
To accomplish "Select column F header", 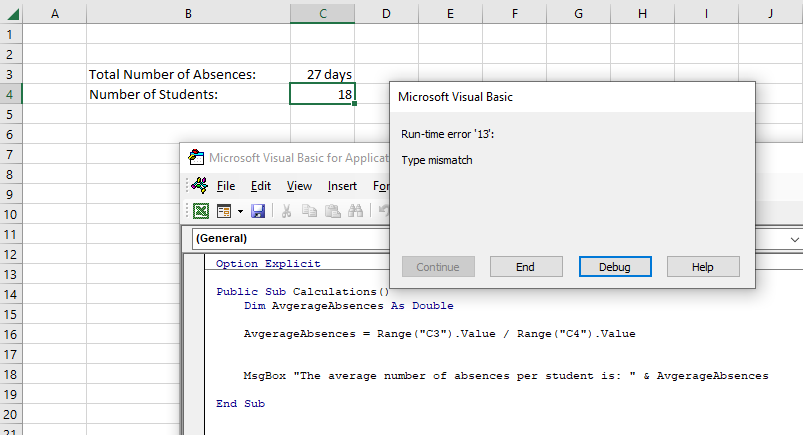I will (x=515, y=14).
